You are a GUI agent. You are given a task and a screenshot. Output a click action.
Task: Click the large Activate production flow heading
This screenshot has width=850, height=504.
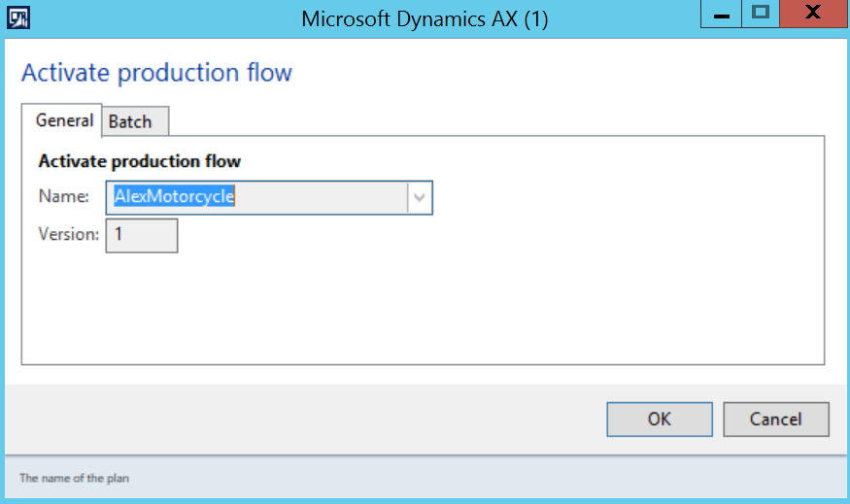(156, 73)
